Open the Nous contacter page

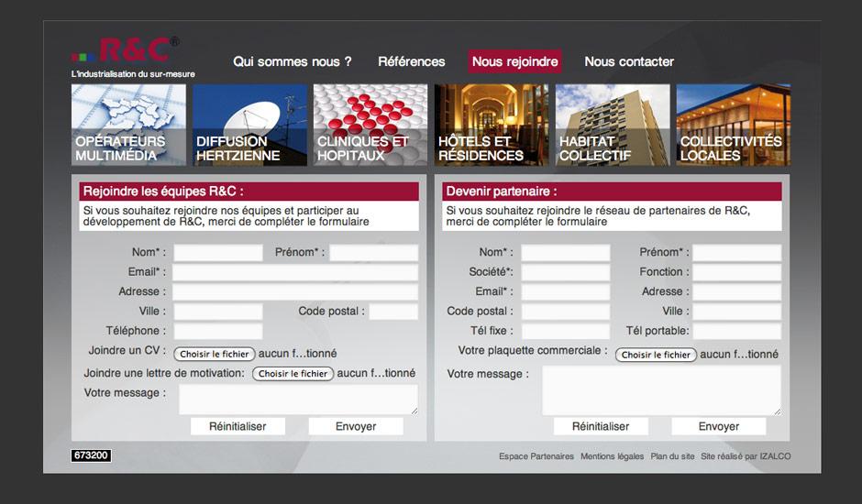pyautogui.click(x=629, y=62)
